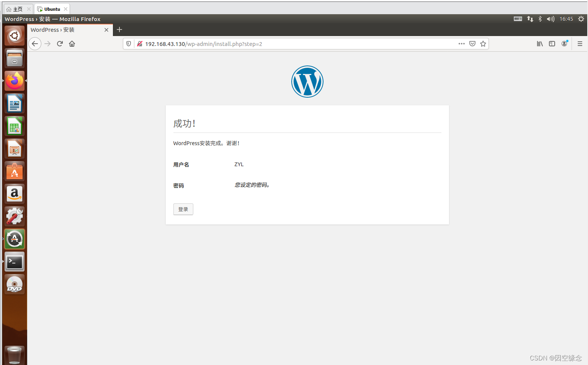
Task: Click the Firefox account avatar
Action: (x=564, y=44)
